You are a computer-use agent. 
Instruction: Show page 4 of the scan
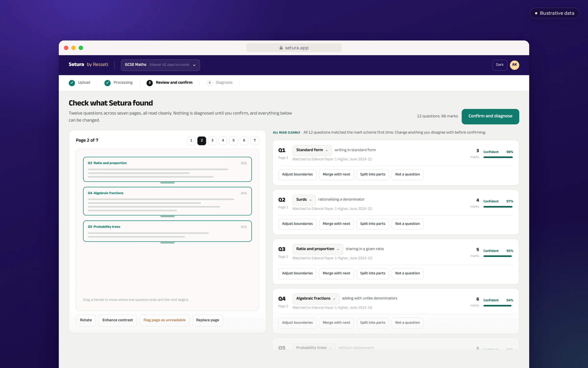(223, 141)
